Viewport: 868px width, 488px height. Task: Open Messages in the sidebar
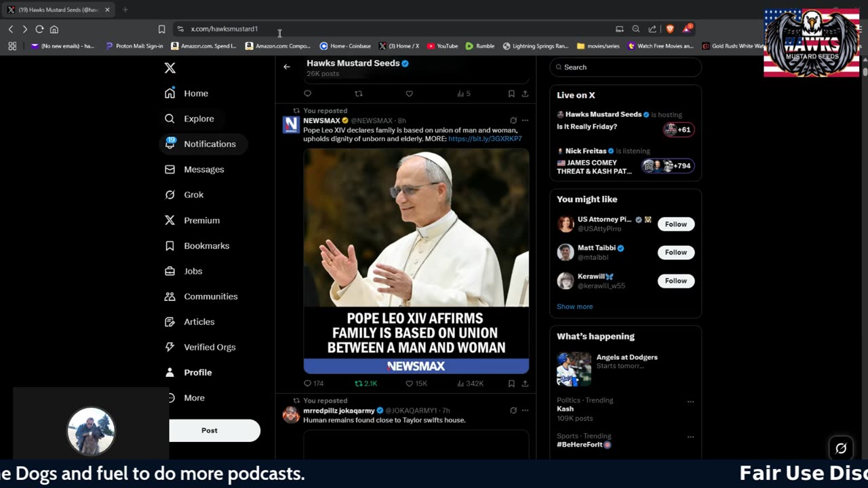pyautogui.click(x=194, y=169)
